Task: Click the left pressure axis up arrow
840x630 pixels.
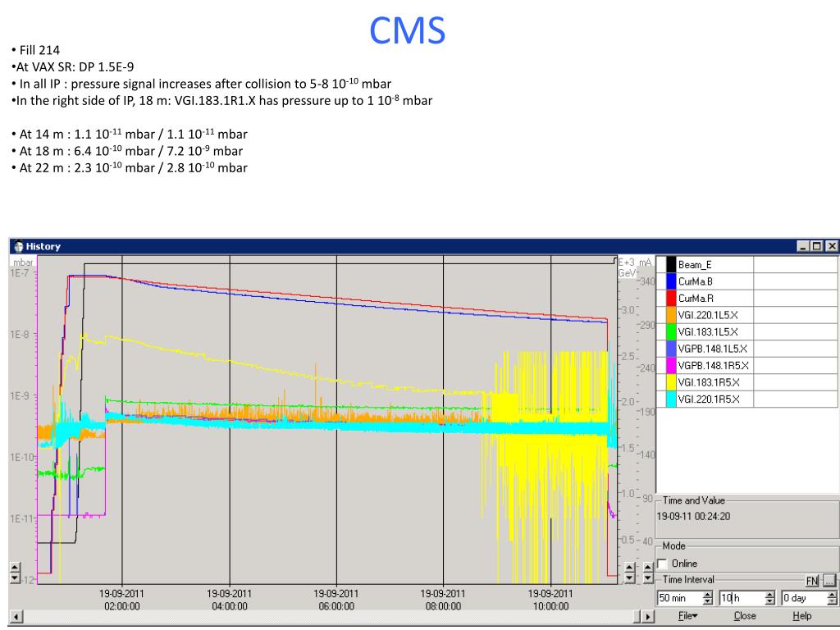Action: [x=15, y=568]
